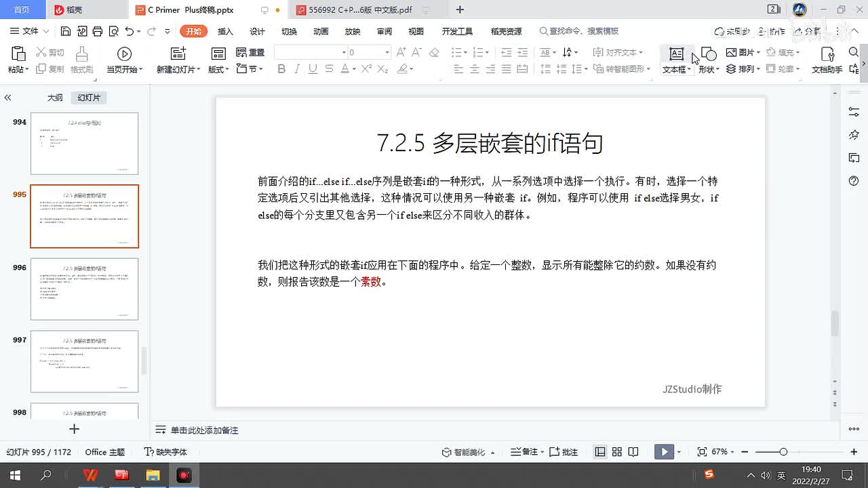Open the Windows Start menu
868x488 pixels.
(15, 475)
